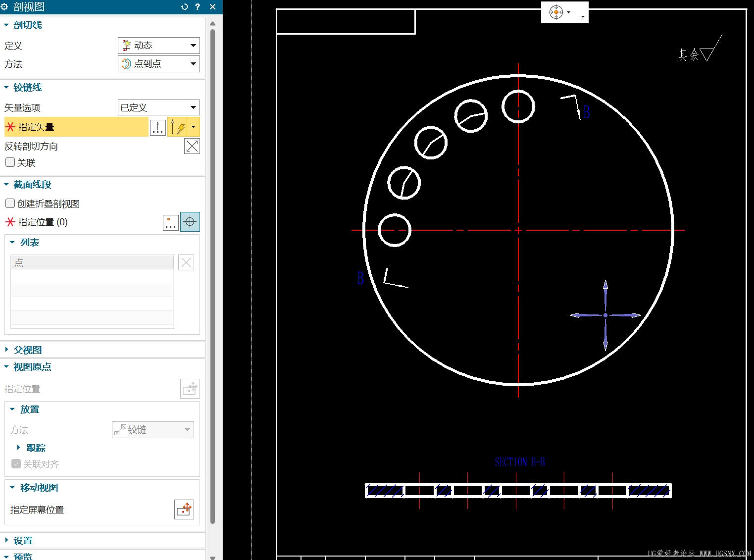Open the point dialog icon for 指定位置
754x560 pixels.
171,222
